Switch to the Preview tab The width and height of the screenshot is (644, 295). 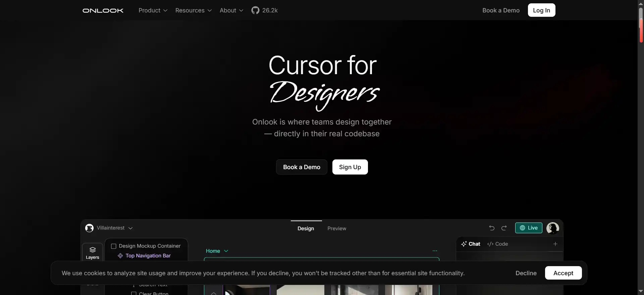[x=337, y=229]
